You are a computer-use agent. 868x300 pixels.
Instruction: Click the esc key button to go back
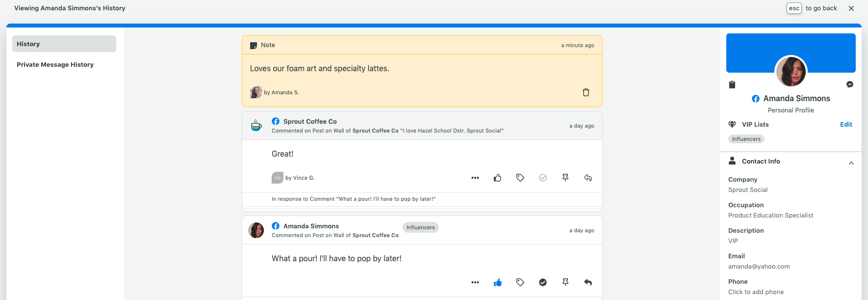794,8
